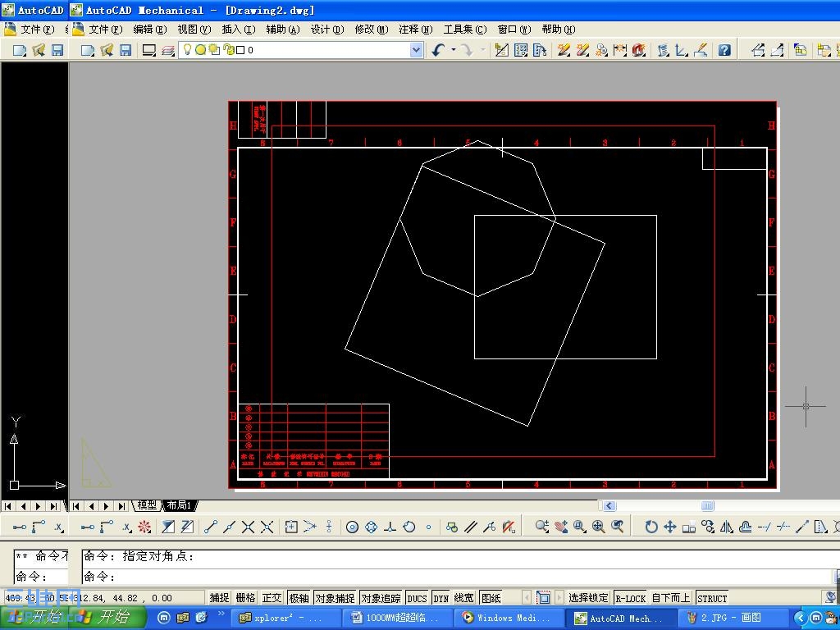This screenshot has width=840, height=630.
Task: Expand the Undo history dropdown arrow
Action: click(x=452, y=49)
